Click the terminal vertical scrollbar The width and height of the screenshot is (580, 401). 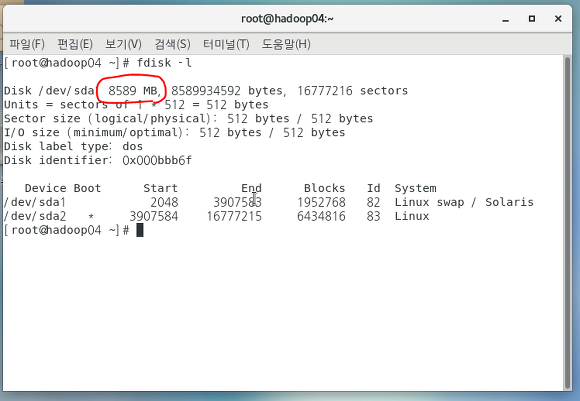click(567, 222)
